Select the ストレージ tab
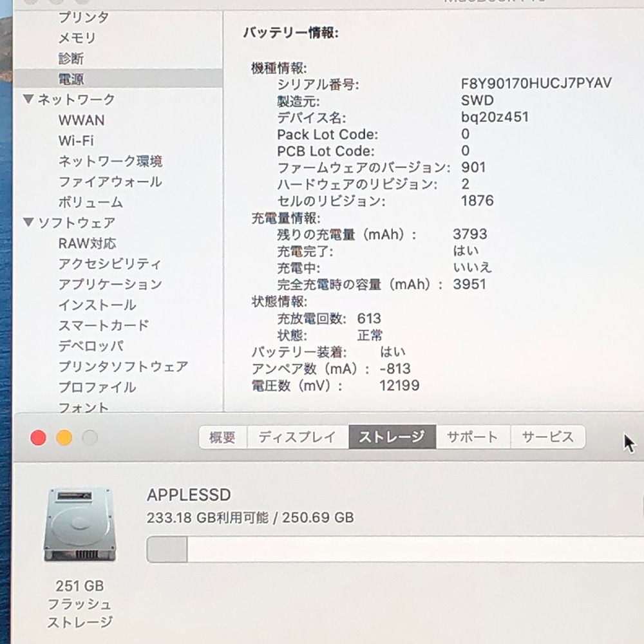The height and width of the screenshot is (644, 644). click(x=392, y=437)
